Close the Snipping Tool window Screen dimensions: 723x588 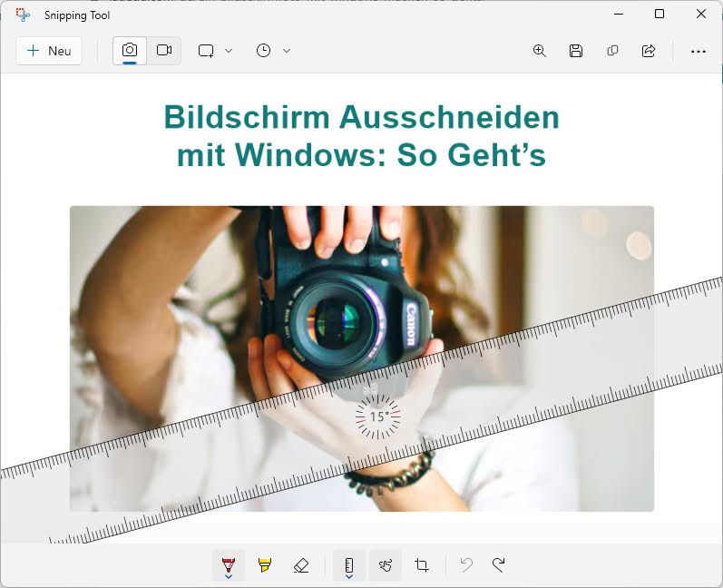pyautogui.click(x=701, y=15)
